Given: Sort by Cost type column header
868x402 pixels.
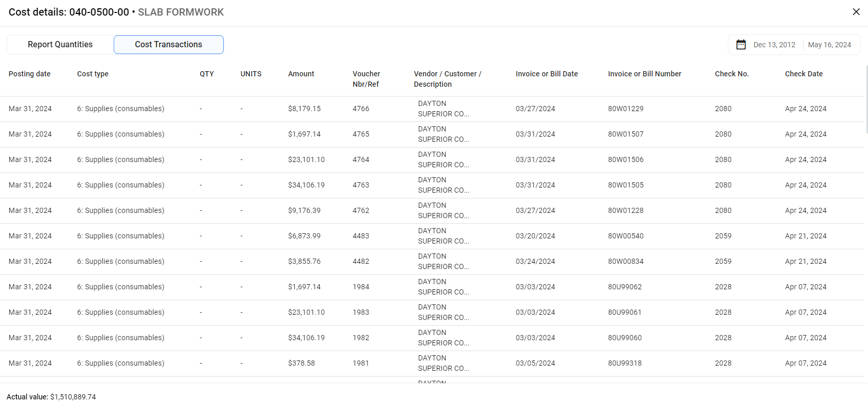Looking at the screenshot, I should [x=93, y=74].
